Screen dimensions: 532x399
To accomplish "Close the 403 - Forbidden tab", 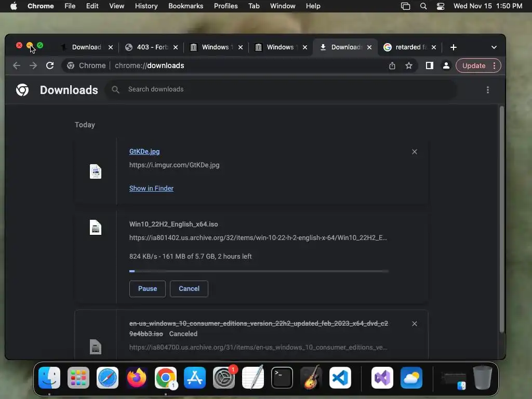I will [x=176, y=47].
